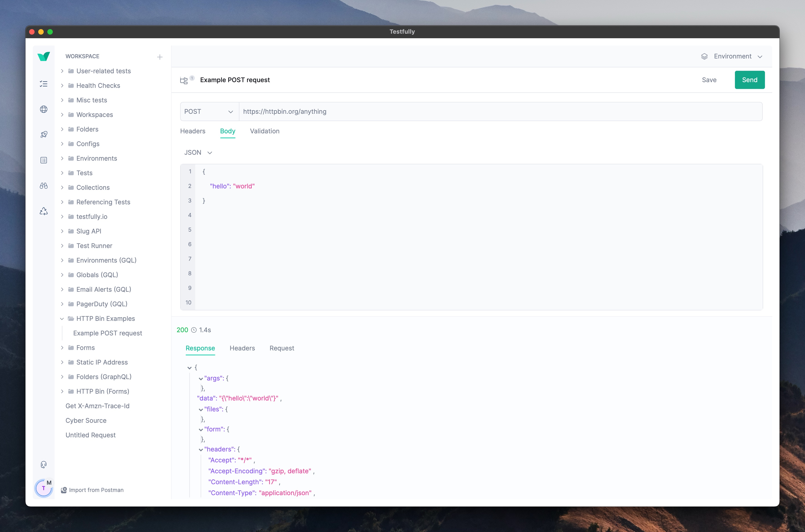Select the Environments (GQL) folder
805x532 pixels.
pos(106,260)
